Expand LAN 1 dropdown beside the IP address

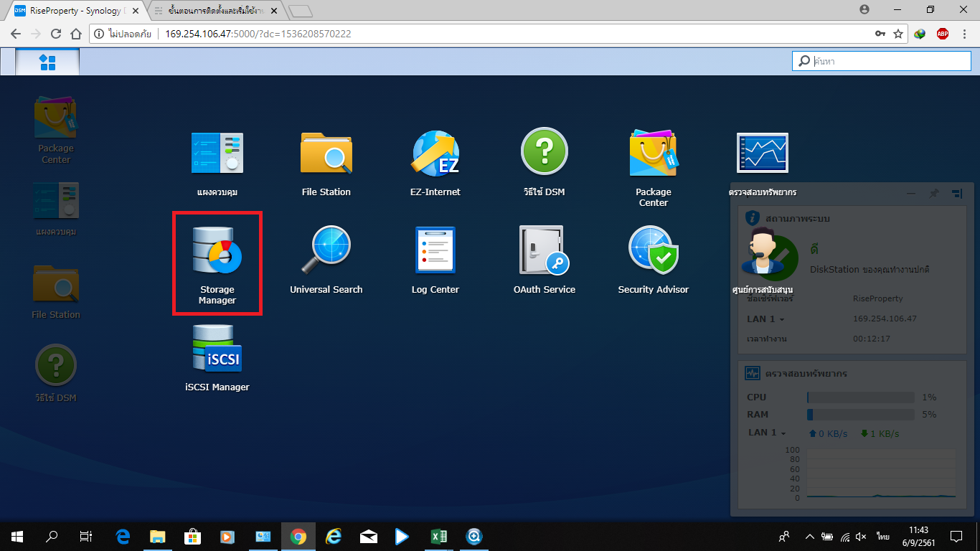[766, 319]
